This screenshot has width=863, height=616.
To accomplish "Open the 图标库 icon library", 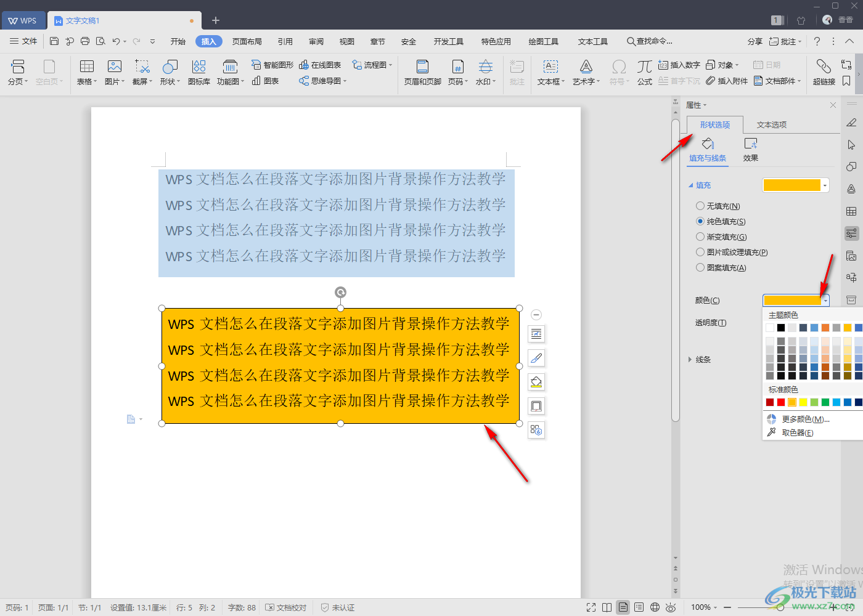I will tap(198, 72).
